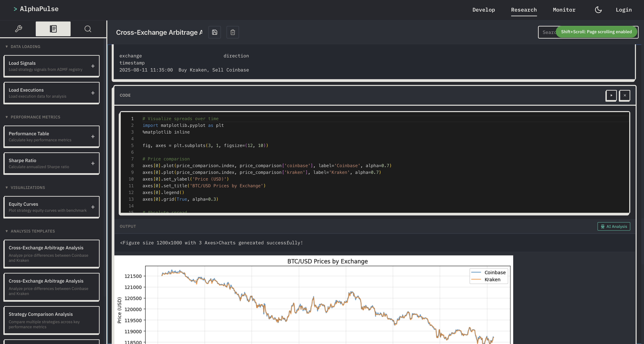Screen dimensions: 644x344
Task: Delete the notebook with the trash icon
Action: (x=232, y=32)
